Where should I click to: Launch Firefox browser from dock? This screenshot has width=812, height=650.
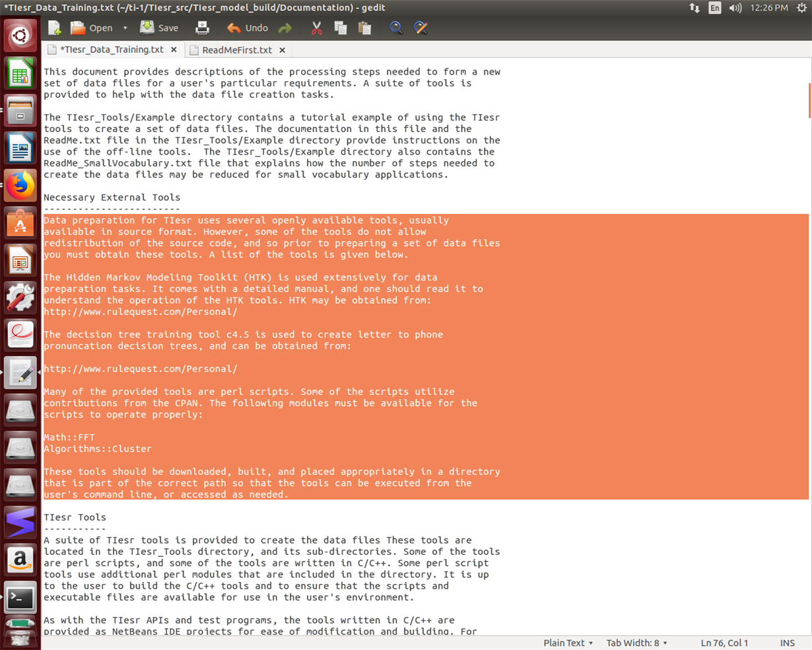pyautogui.click(x=20, y=186)
